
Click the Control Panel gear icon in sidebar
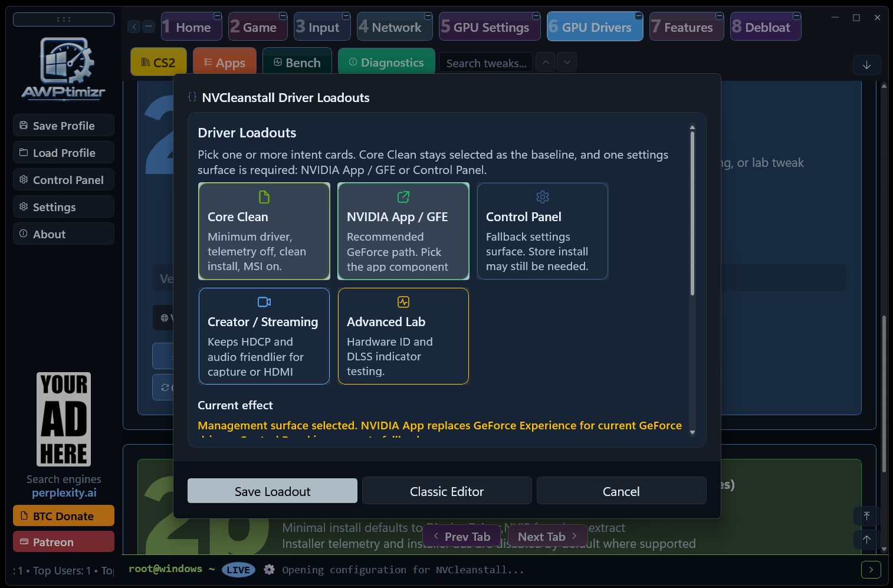click(x=24, y=179)
